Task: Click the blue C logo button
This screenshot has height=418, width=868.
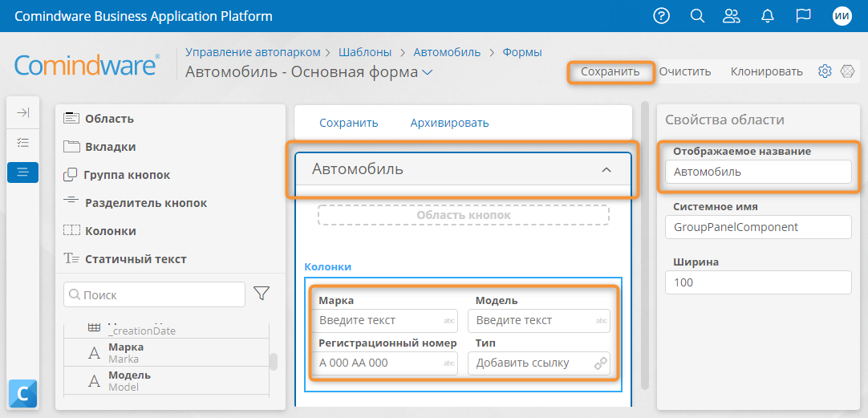Action: point(22,393)
